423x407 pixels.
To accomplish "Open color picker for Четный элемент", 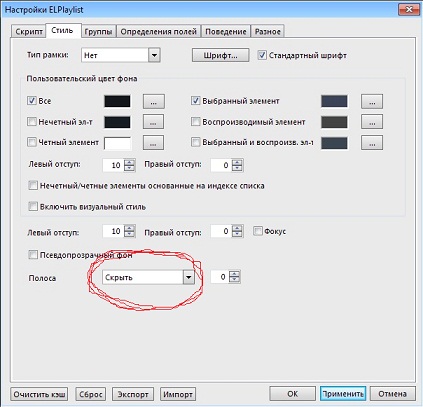I will (x=153, y=143).
